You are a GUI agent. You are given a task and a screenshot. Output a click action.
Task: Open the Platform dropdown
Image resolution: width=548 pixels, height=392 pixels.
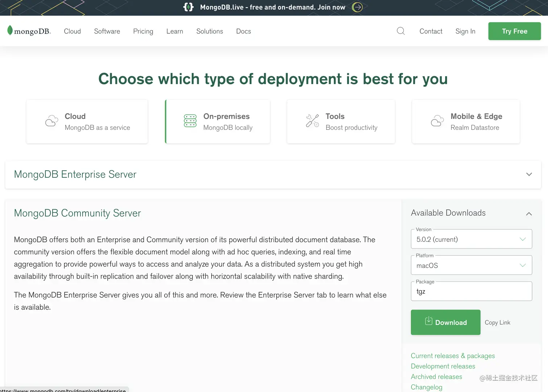(x=472, y=265)
